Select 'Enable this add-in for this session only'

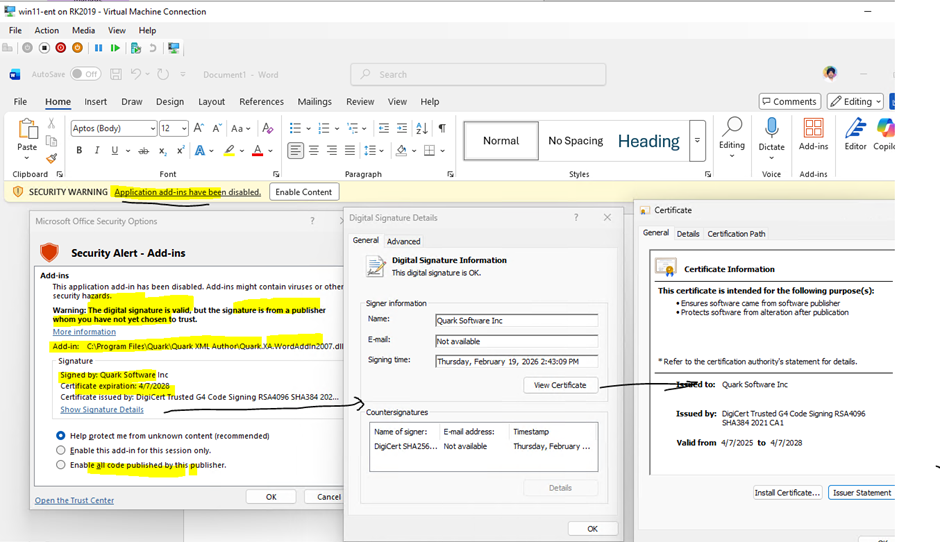(x=62, y=450)
